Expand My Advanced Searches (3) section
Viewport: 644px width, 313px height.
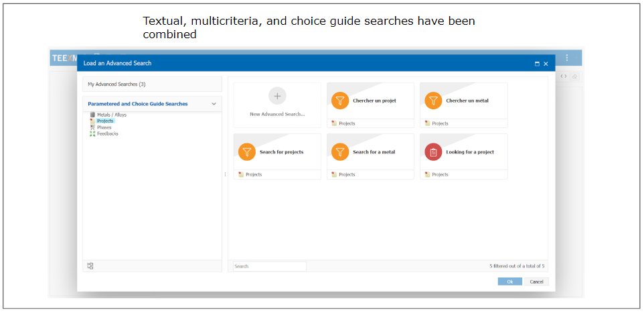153,84
